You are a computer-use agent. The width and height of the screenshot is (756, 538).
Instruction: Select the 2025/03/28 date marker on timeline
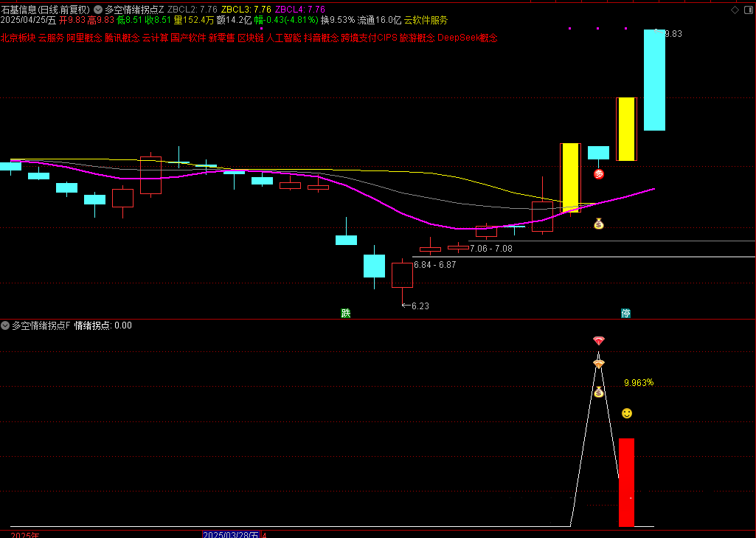[231, 534]
